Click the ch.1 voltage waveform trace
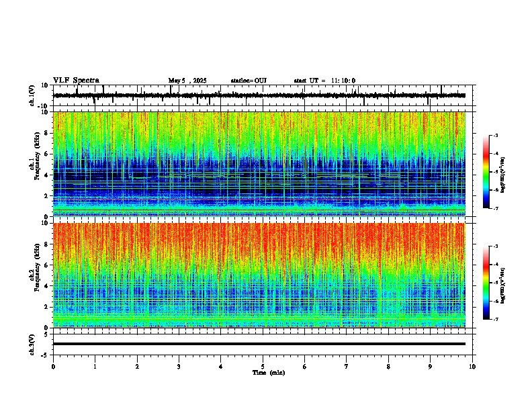The image size is (532, 411). [259, 95]
